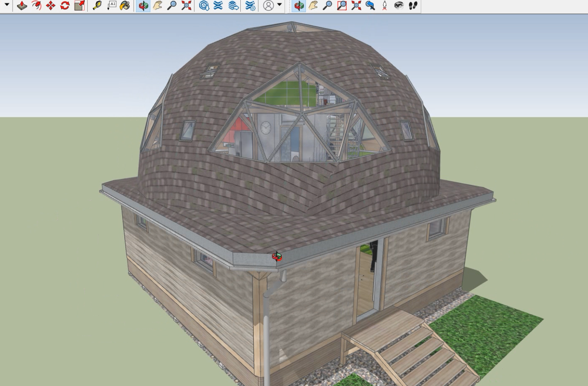Activate the Text label tool
The width and height of the screenshot is (588, 386).
112,5
